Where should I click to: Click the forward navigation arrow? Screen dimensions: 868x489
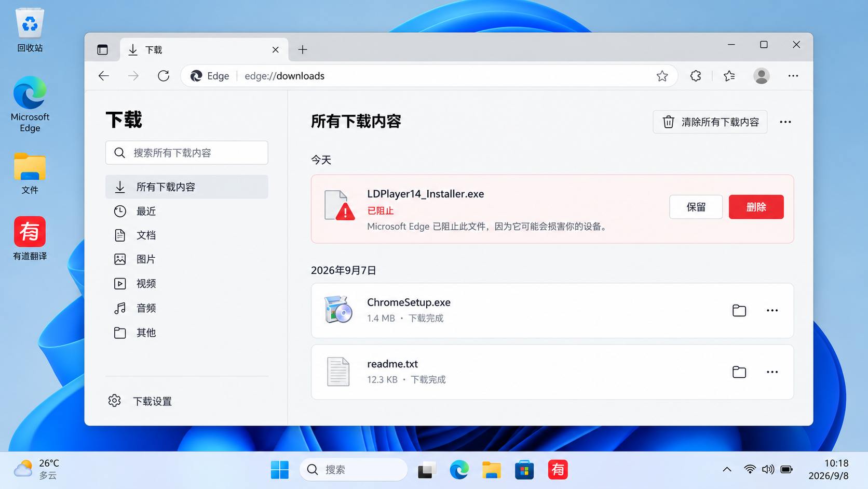(133, 76)
